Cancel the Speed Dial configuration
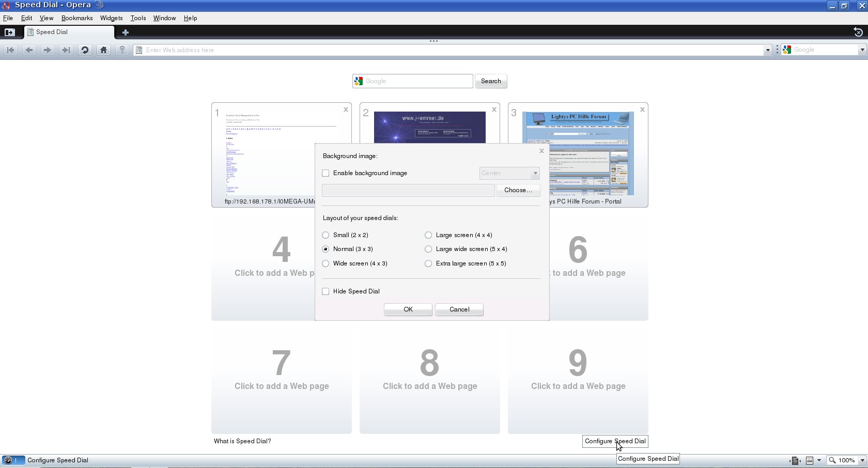 coord(459,309)
